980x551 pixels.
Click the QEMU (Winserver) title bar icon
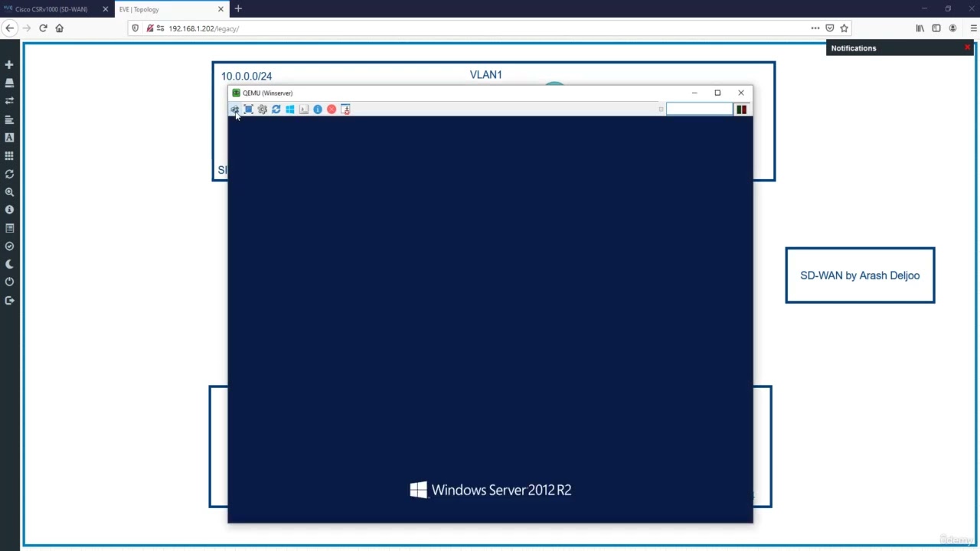tap(236, 93)
